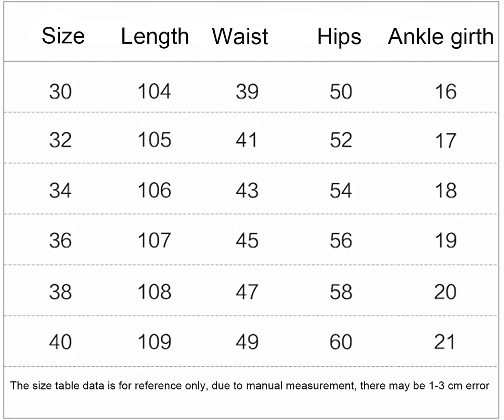Image resolution: width=504 pixels, height=420 pixels.
Task: Click length value 109
Action: tap(155, 342)
